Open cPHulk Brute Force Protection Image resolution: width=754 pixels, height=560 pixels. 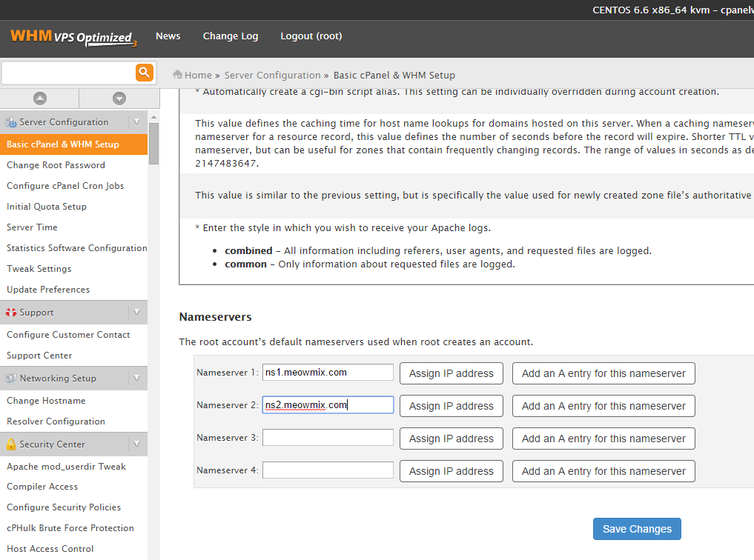pos(70,528)
